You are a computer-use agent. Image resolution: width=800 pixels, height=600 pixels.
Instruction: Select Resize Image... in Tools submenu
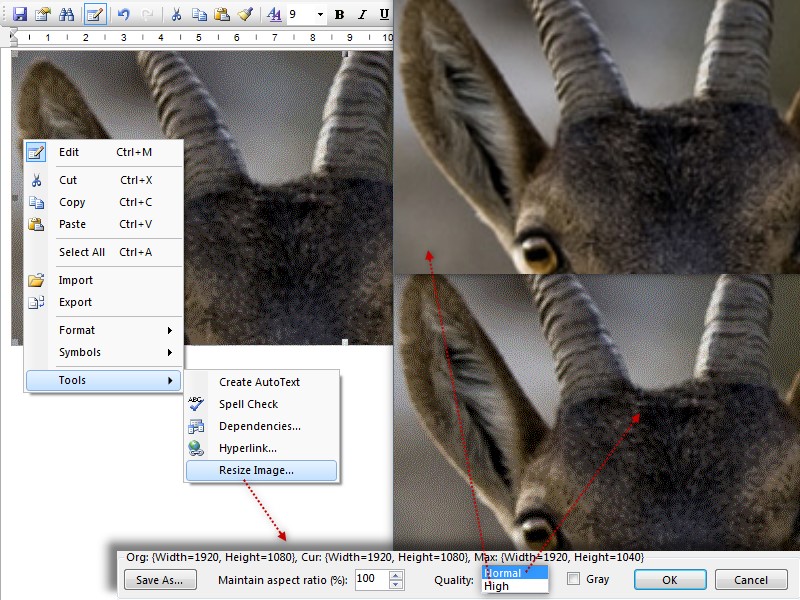pos(261,470)
